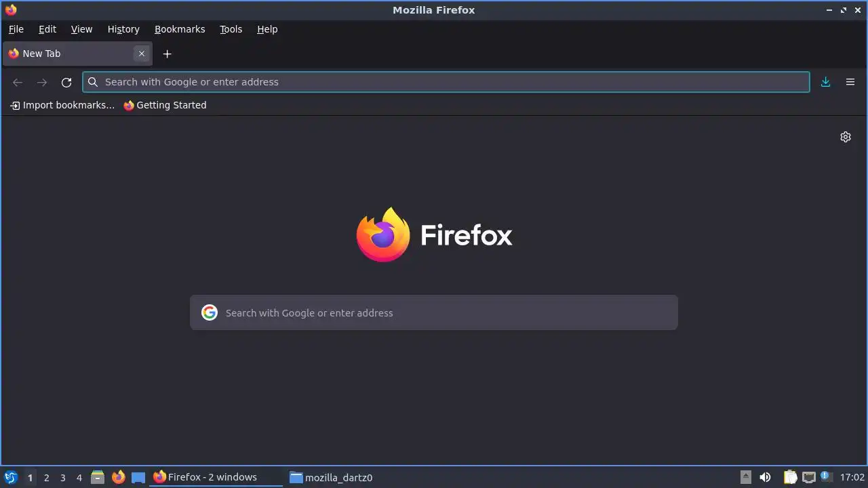Image resolution: width=868 pixels, height=488 pixels.
Task: Open the network tray icon
Action: (x=808, y=477)
